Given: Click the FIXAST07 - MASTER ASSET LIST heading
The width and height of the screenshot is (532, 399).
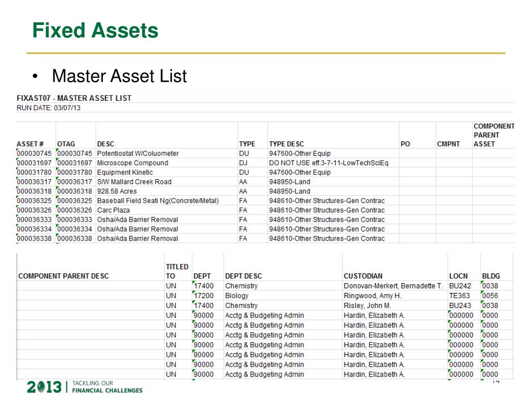Looking at the screenshot, I should click(74, 98).
